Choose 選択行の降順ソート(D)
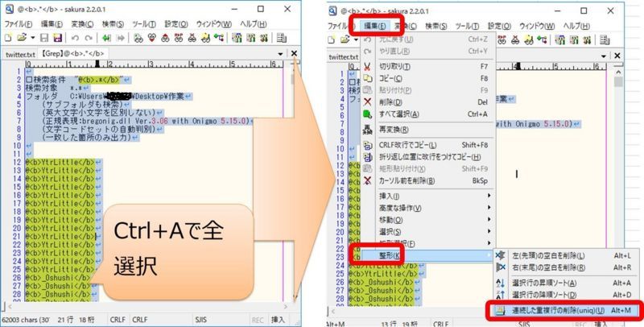This screenshot has height=327, width=644. (566, 295)
